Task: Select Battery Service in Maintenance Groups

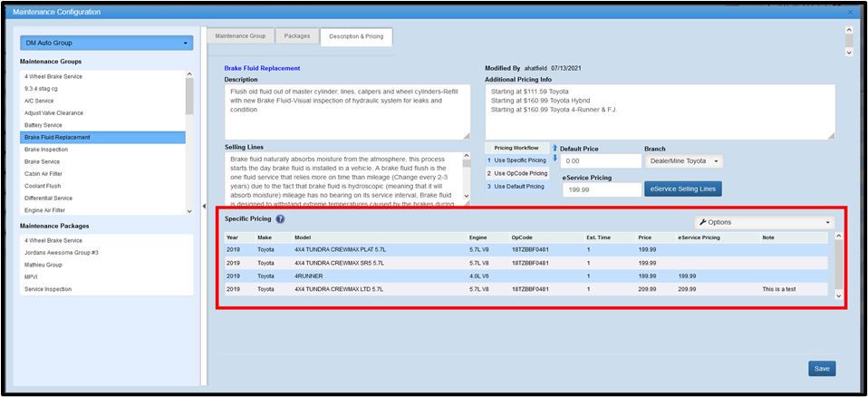Action: (43, 125)
